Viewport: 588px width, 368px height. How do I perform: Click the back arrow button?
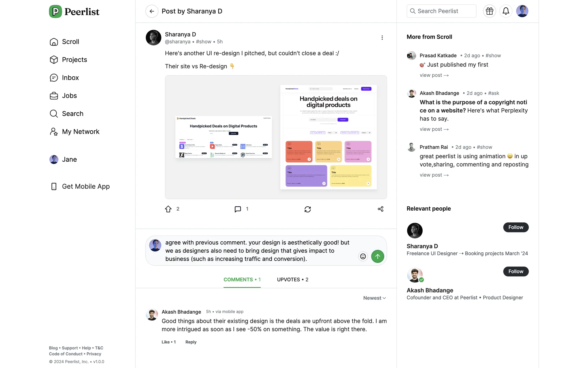[x=152, y=11]
